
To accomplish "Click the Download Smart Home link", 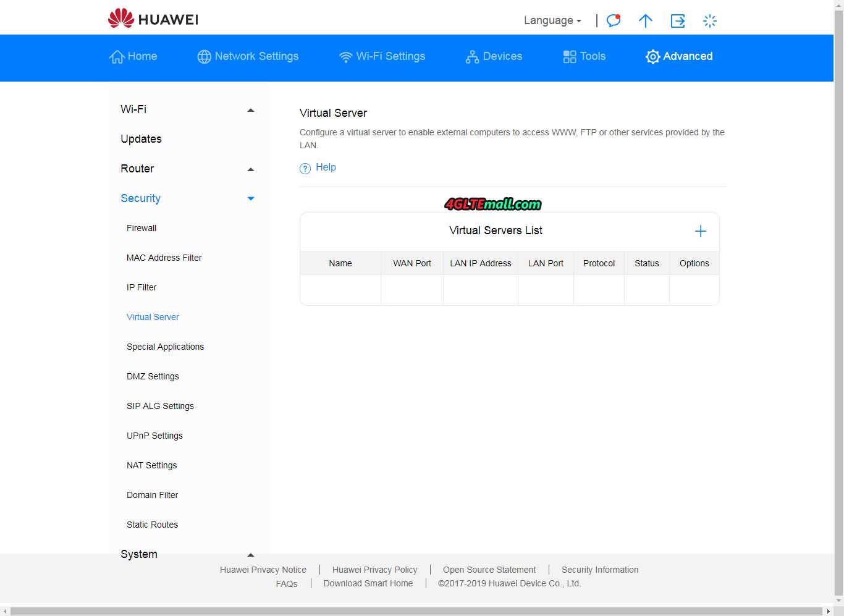I will 368,583.
